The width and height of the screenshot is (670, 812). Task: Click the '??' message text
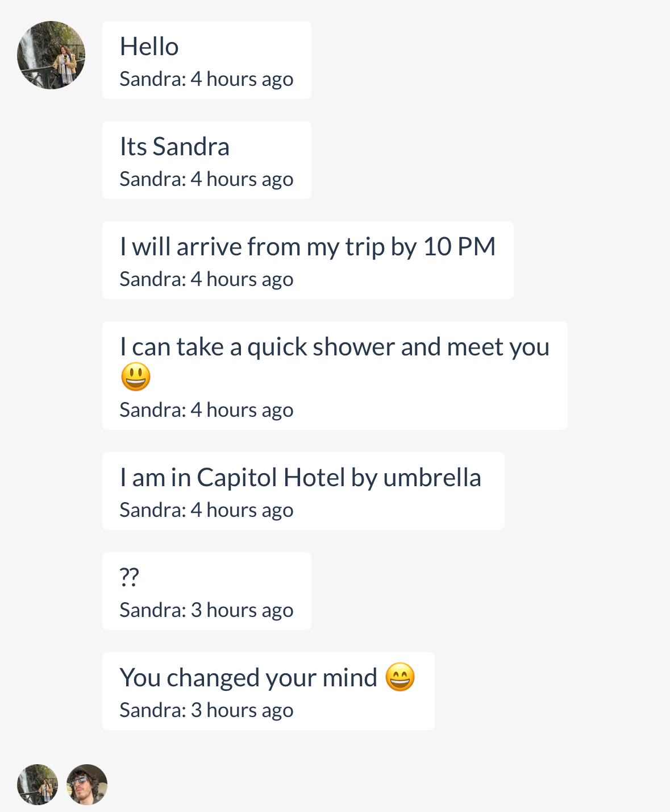point(130,577)
